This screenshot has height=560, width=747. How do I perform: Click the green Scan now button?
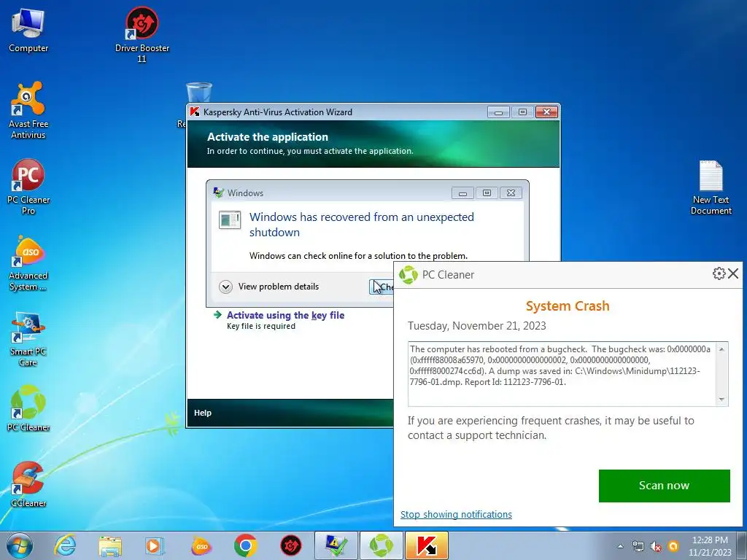[664, 486]
